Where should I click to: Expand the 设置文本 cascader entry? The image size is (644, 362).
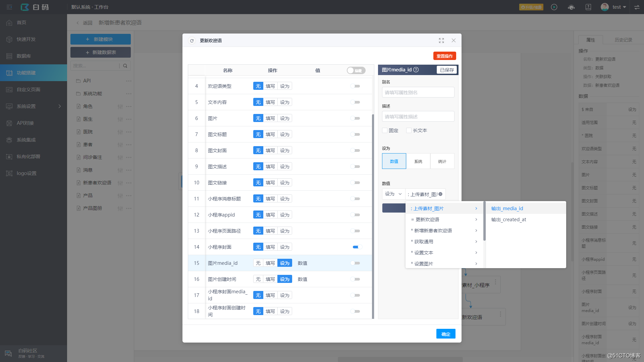[444, 253]
